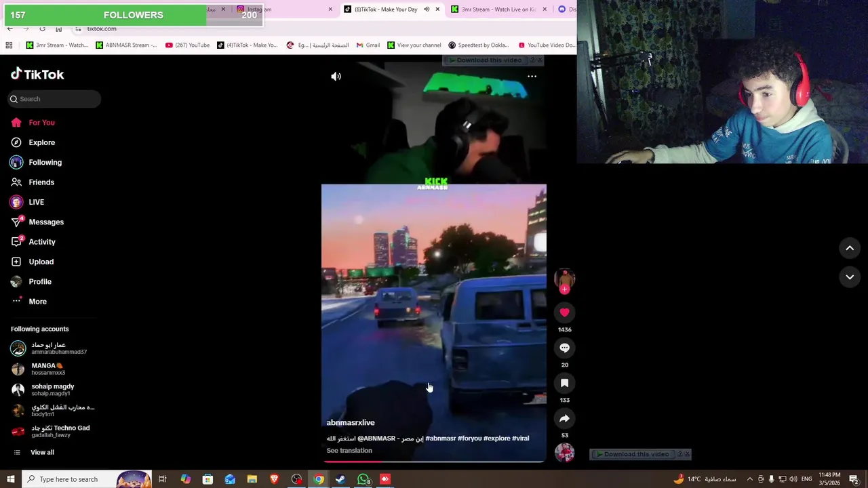The width and height of the screenshot is (868, 488).
Task: Open the Explore page
Action: tap(33, 142)
